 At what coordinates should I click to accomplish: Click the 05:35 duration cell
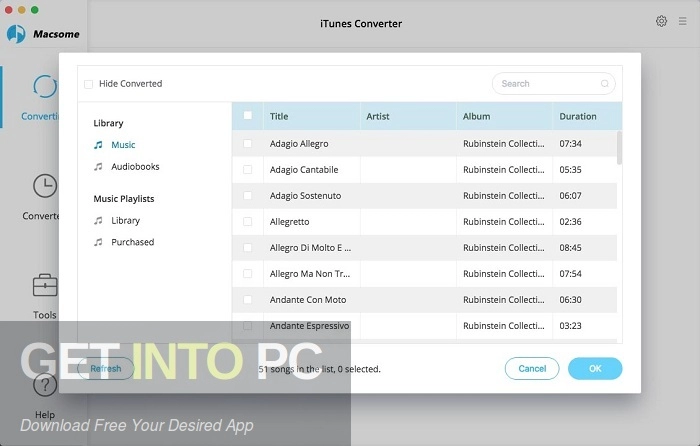(x=571, y=170)
